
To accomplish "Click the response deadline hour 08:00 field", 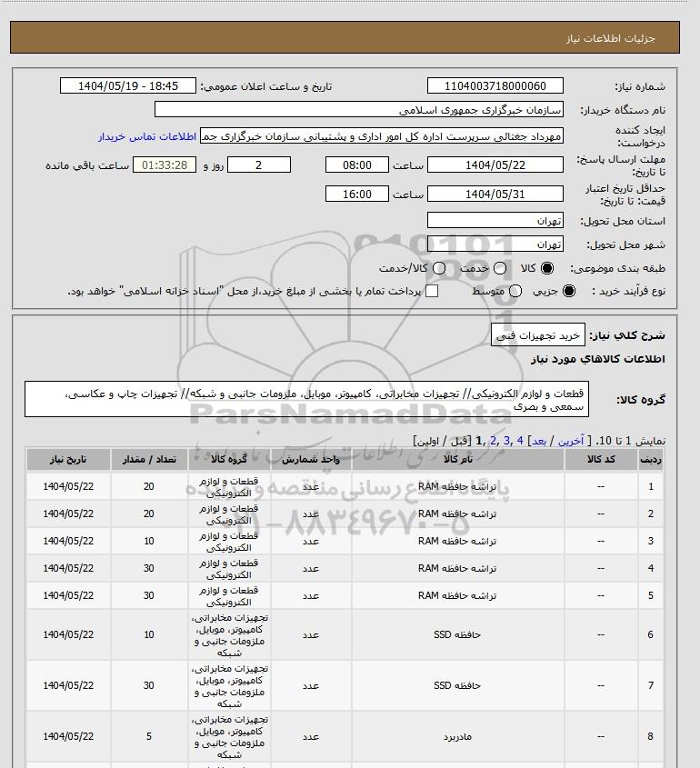I will point(357,165).
